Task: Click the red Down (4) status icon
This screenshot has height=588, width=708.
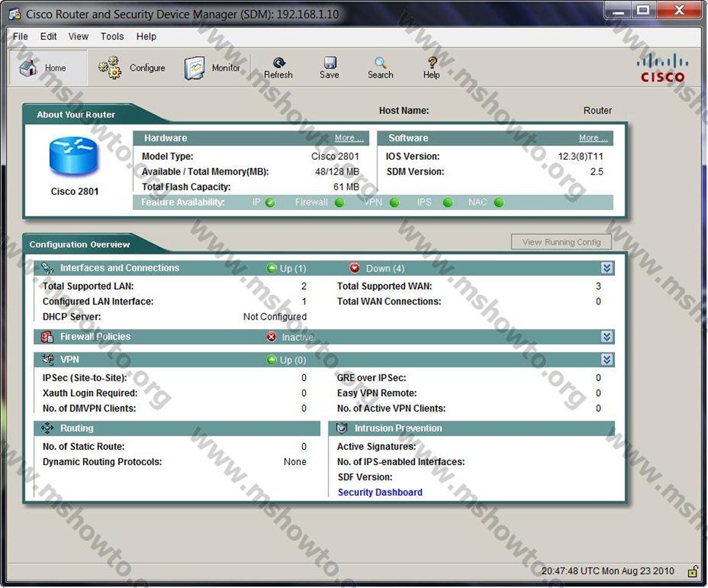Action: 355,268
